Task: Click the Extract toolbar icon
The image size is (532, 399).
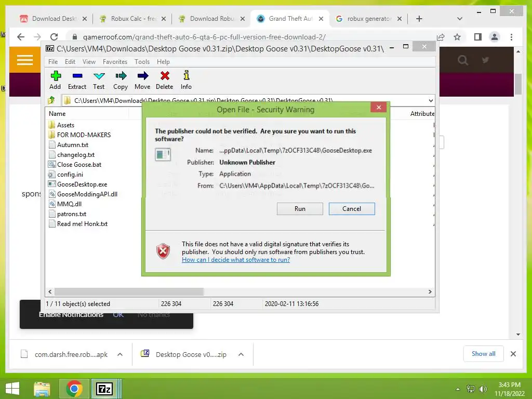Action: [77, 80]
